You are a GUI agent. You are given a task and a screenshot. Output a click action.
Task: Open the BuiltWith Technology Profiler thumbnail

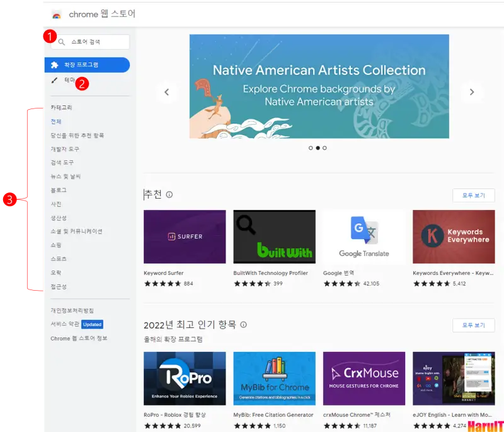[x=274, y=236]
